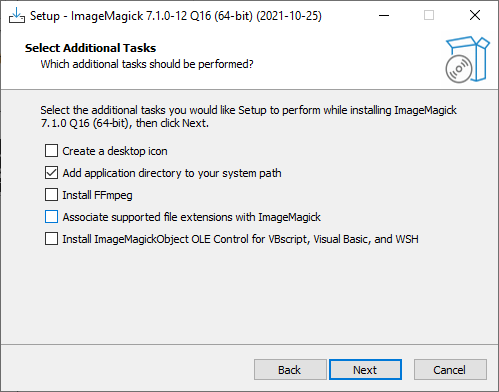
Task: Click the installer box and disc graphic
Action: [x=468, y=59]
